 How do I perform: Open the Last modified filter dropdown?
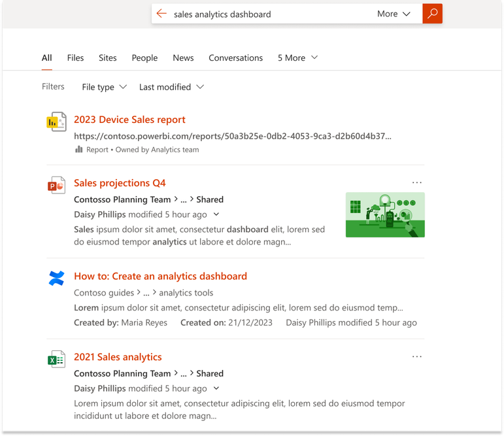point(171,87)
